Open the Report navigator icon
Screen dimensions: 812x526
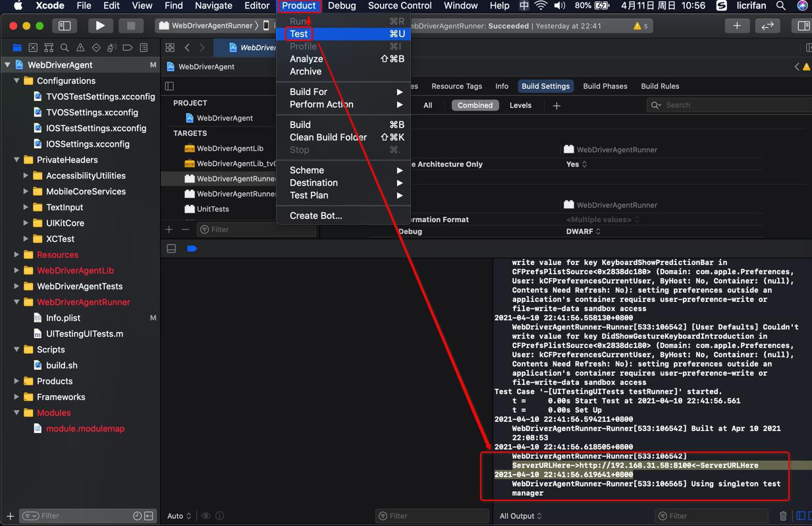click(x=144, y=47)
